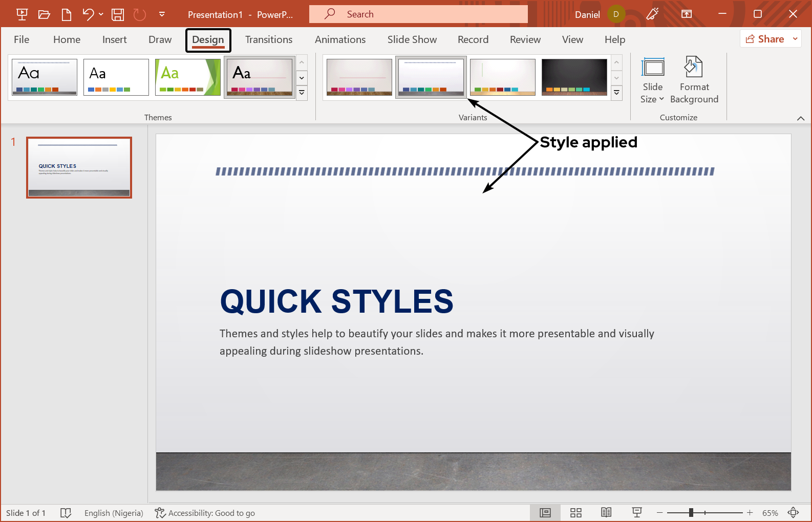Fit slide to current window

pyautogui.click(x=794, y=513)
